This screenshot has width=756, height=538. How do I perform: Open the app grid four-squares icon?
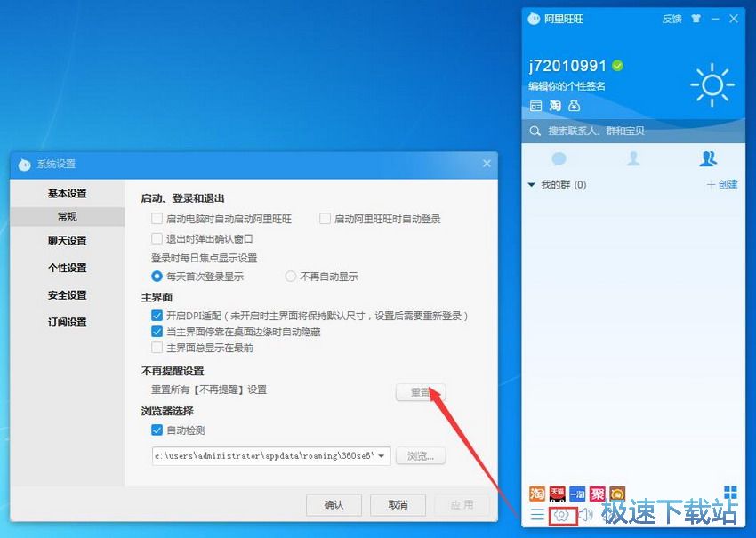(x=730, y=492)
